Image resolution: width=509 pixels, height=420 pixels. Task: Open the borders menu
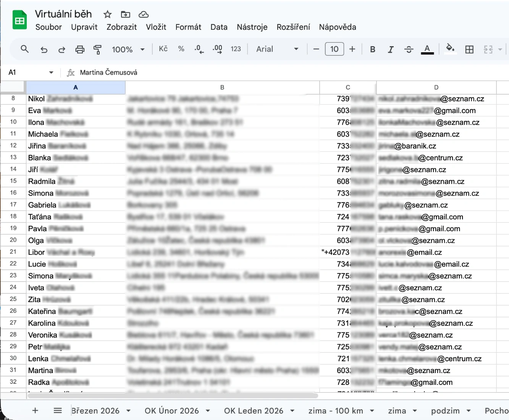[x=469, y=49]
